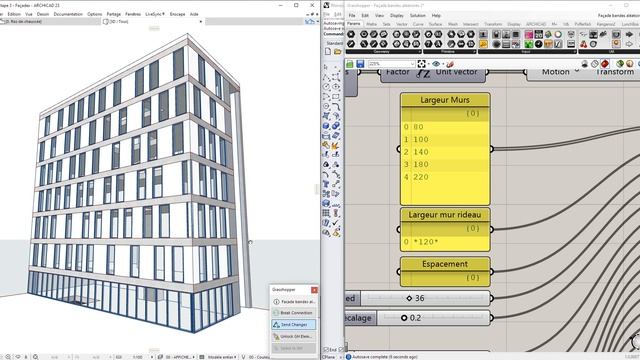The height and width of the screenshot is (360, 640).
Task: Click zoom extents icon in Grasshopper canvas toolbar
Action: (x=421, y=64)
